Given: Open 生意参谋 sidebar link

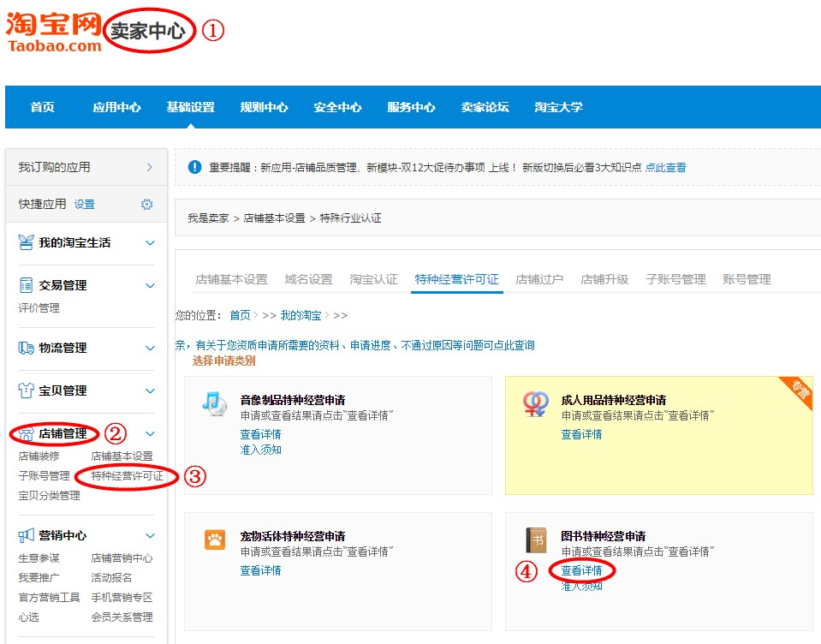Looking at the screenshot, I should point(39,558).
